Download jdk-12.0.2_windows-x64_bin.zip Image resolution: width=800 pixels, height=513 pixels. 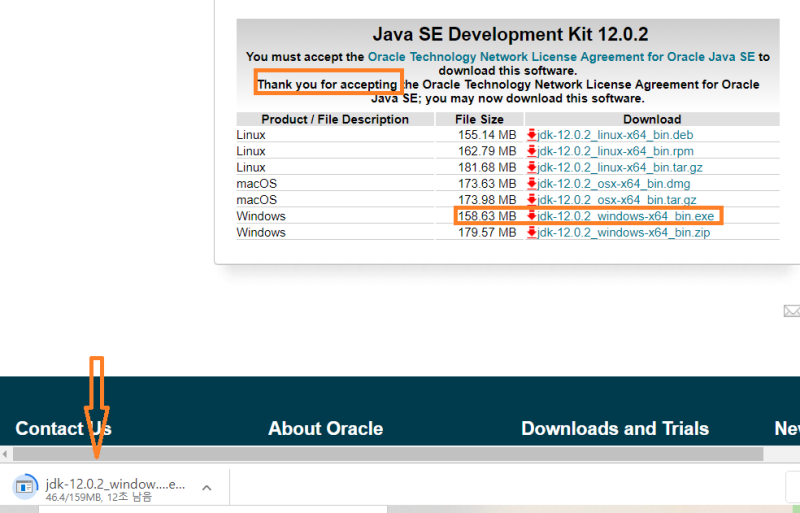click(623, 232)
